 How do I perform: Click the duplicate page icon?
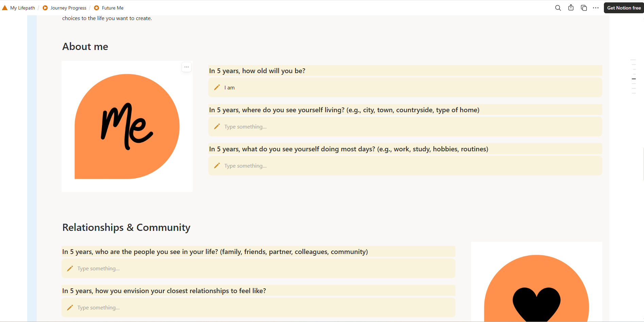click(x=584, y=8)
